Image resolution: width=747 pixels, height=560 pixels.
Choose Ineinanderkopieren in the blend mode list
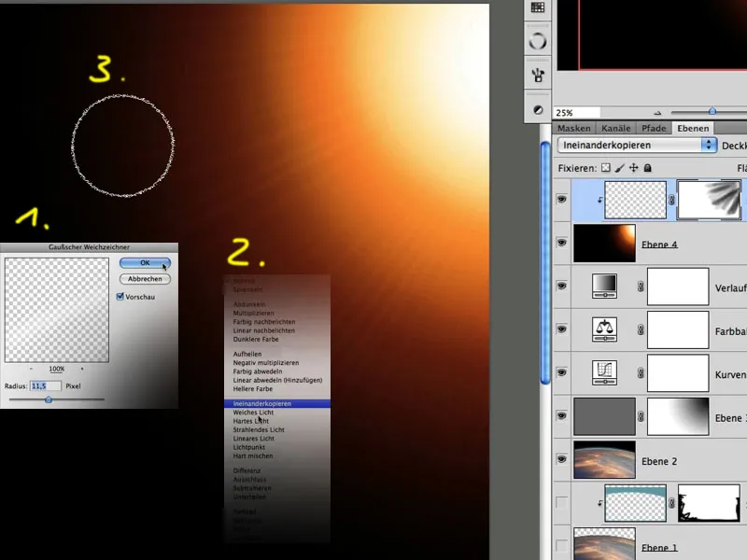(276, 403)
